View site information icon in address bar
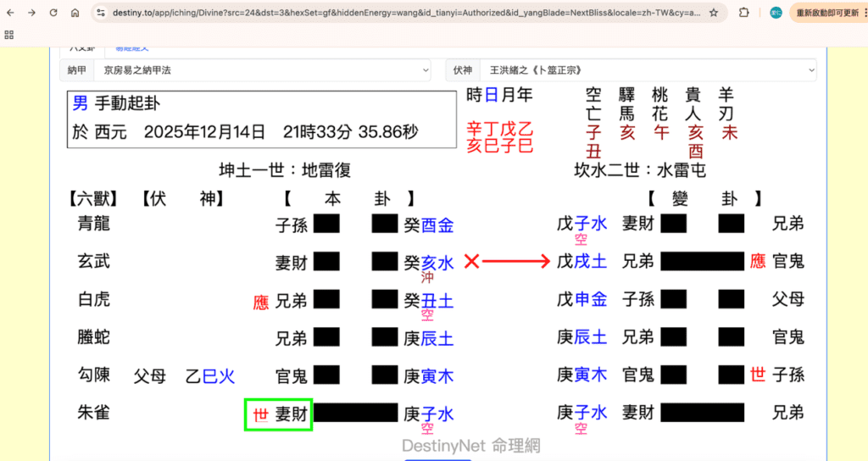Viewport: 868px width, 461px height. point(101,13)
